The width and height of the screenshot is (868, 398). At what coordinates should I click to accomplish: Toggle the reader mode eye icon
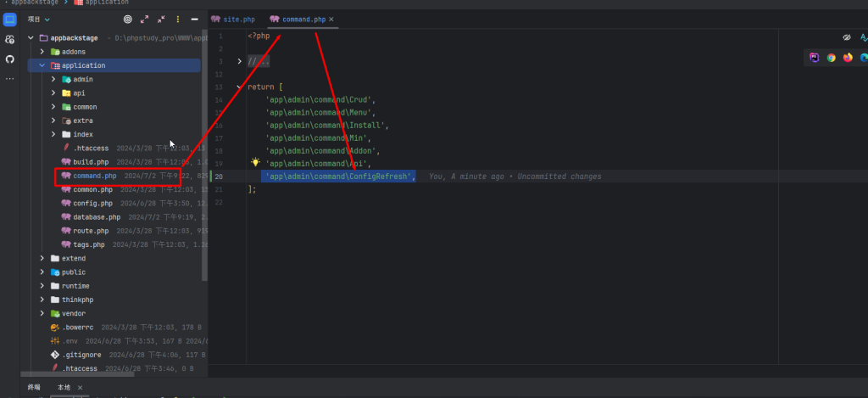846,37
